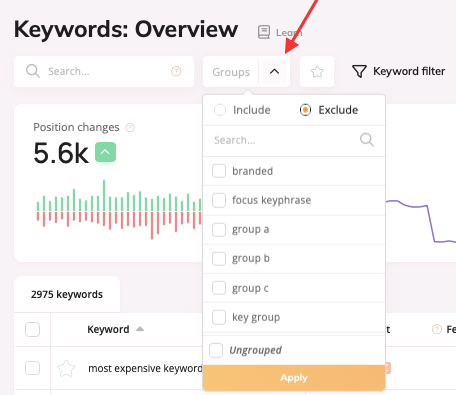Sort by the Keyword column arrow

pos(140,329)
